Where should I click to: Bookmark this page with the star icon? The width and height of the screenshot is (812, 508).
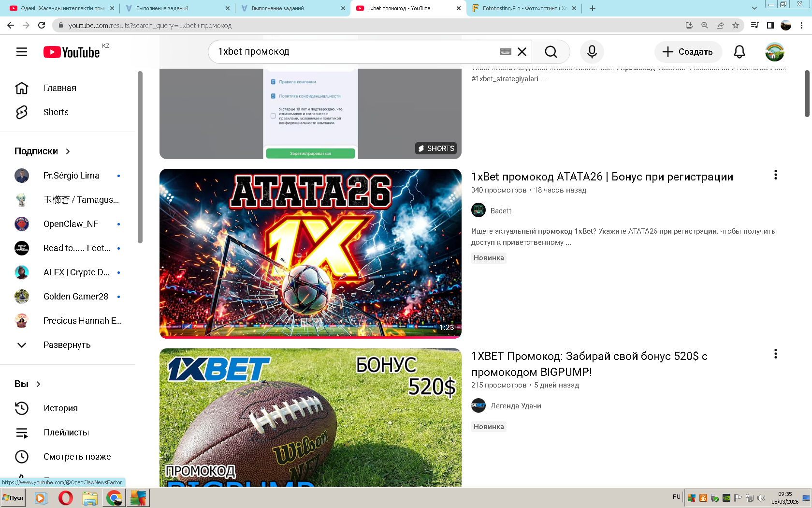coord(736,25)
